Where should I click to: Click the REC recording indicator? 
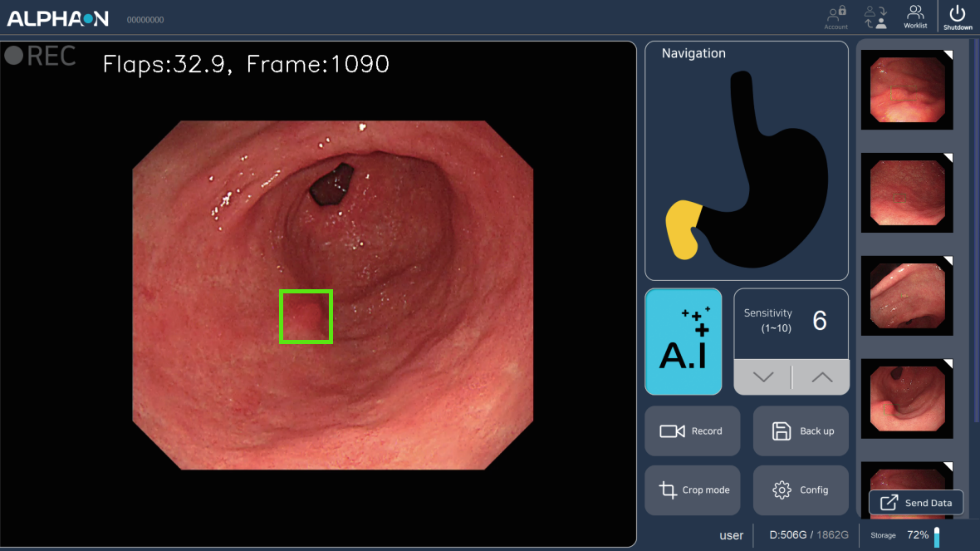tap(40, 57)
